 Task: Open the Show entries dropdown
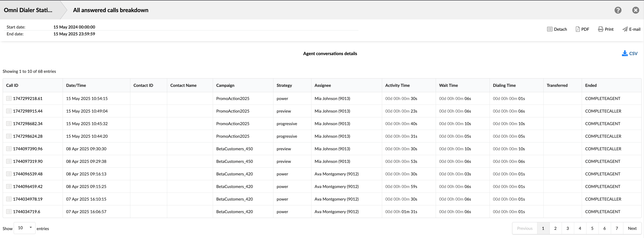click(x=24, y=228)
